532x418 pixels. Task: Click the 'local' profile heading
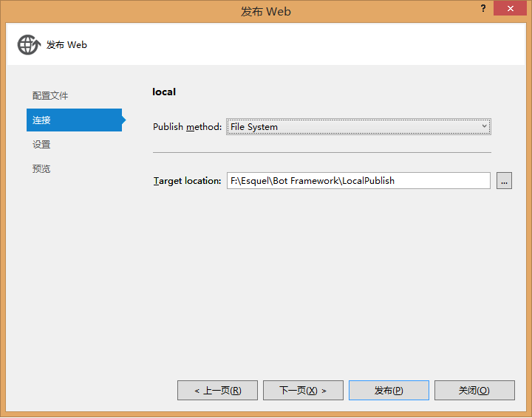point(164,92)
